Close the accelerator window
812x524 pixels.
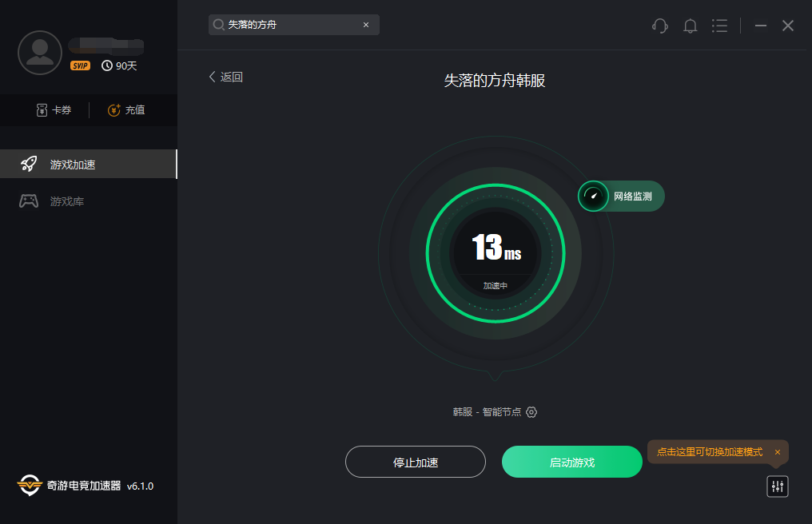pos(788,26)
